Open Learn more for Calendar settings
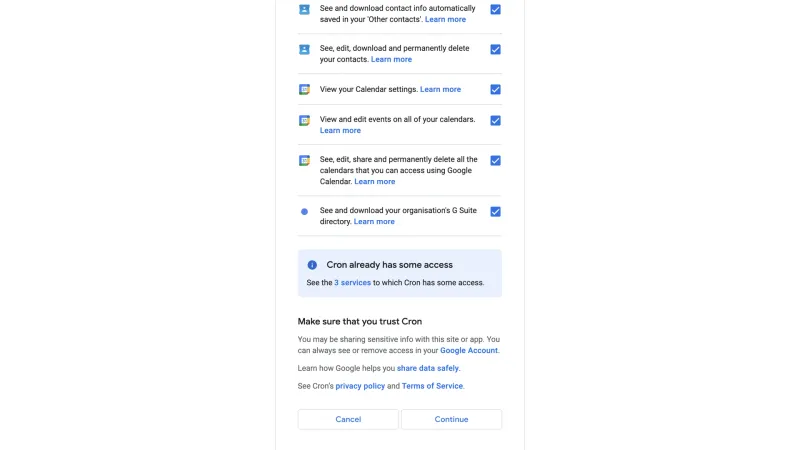This screenshot has width=800, height=450. 440,89
